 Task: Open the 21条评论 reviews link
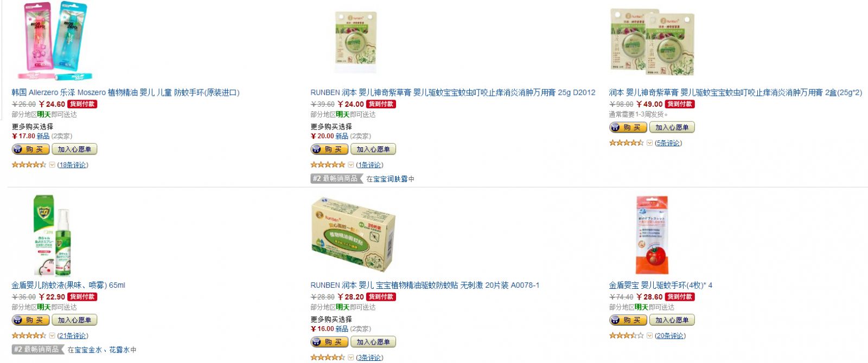[x=73, y=336]
